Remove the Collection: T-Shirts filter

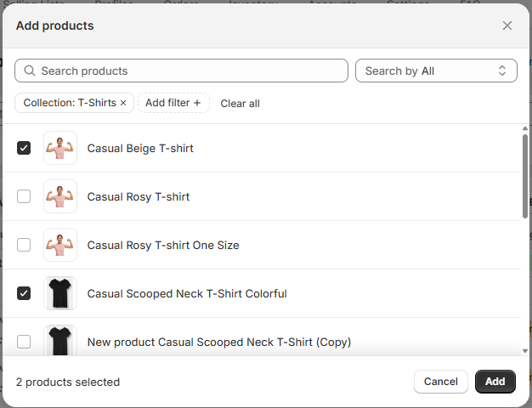(x=123, y=103)
